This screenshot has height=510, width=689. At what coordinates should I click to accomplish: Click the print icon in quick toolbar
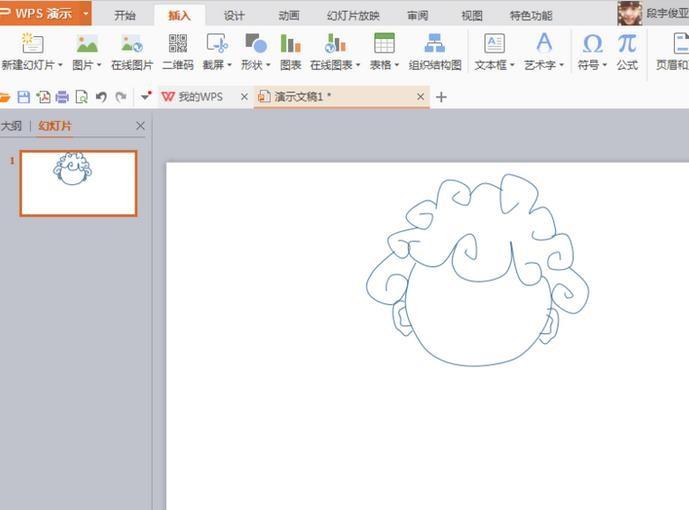pos(62,97)
